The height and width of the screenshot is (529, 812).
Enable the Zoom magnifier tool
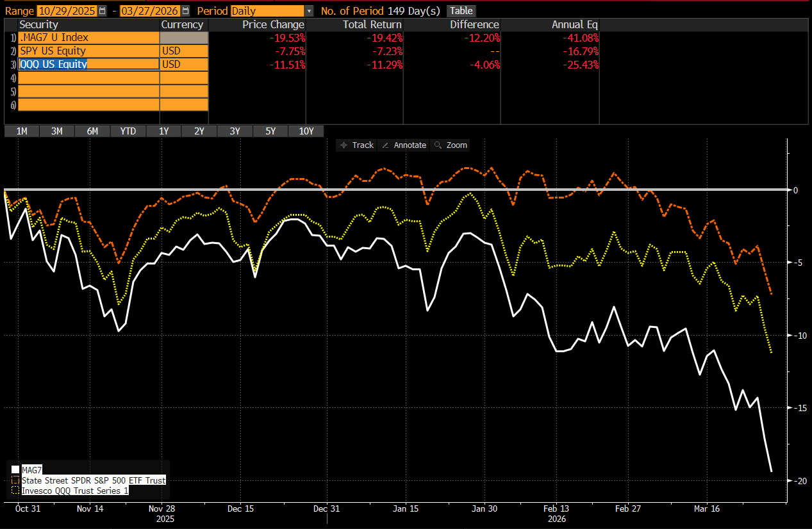451,145
